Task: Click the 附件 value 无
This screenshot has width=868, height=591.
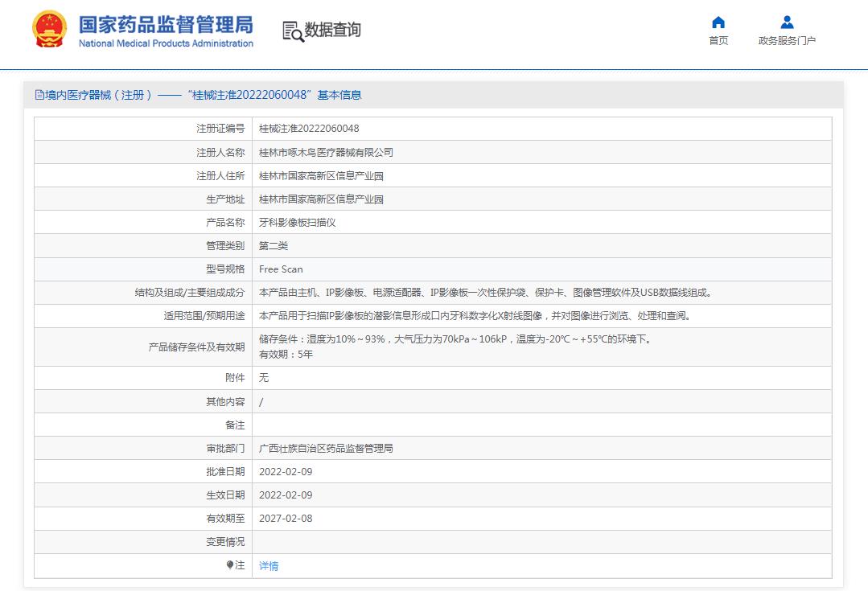Action: pos(264,377)
